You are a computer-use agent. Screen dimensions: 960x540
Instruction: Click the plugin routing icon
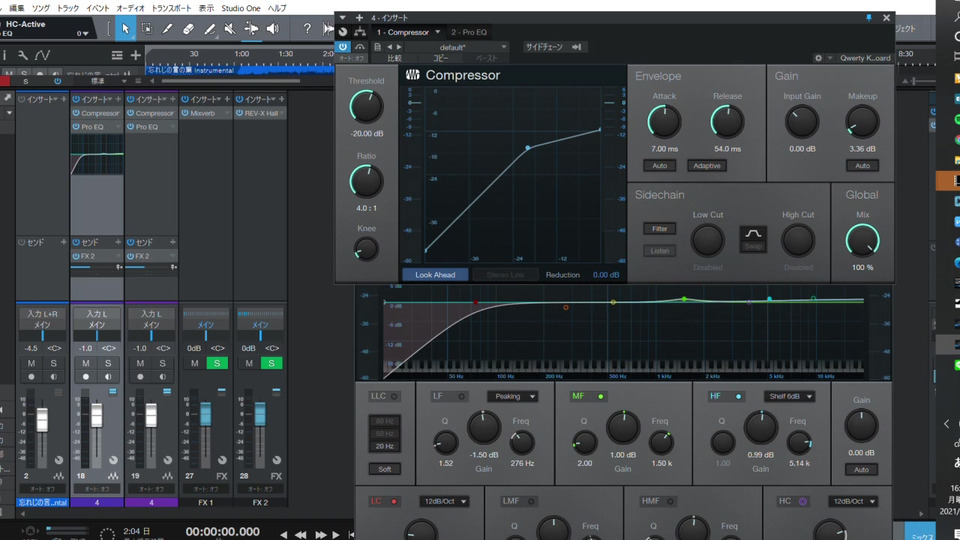tap(360, 32)
